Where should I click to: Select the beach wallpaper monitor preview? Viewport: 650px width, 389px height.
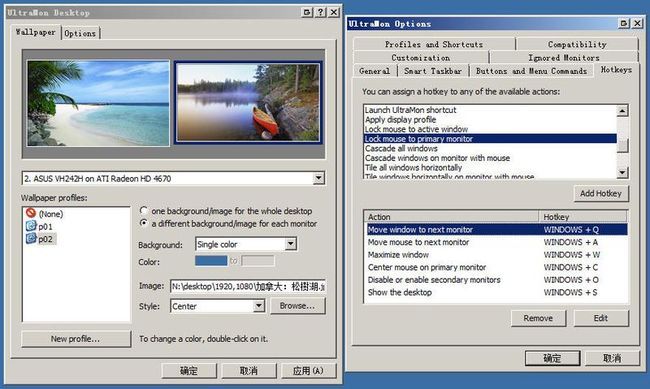pos(98,103)
